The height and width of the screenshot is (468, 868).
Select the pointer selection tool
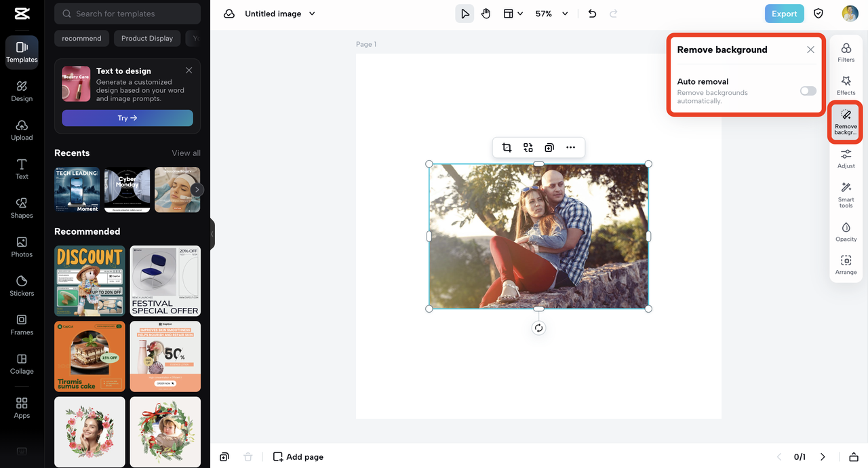tap(465, 14)
